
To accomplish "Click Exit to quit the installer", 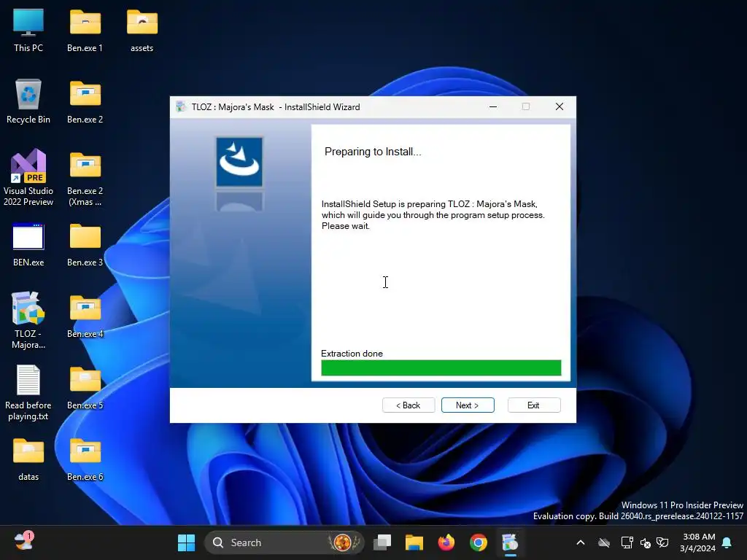I will 534,405.
